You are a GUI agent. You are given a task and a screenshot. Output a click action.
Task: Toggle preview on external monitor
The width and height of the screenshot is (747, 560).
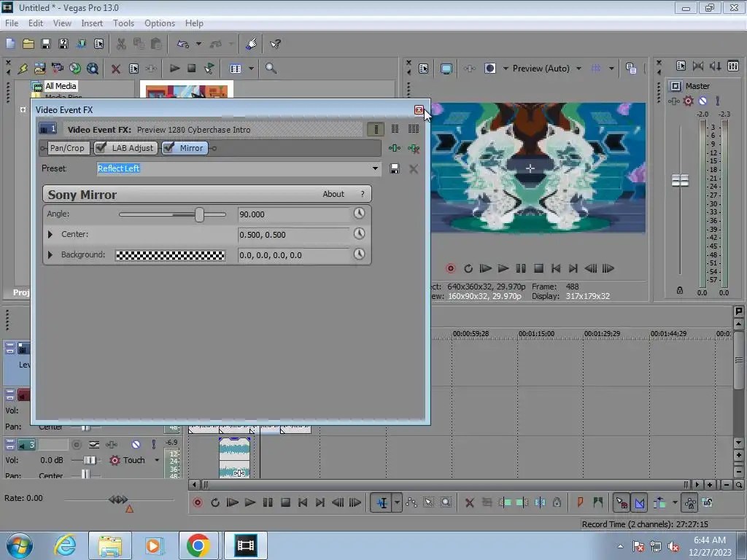pos(446,69)
